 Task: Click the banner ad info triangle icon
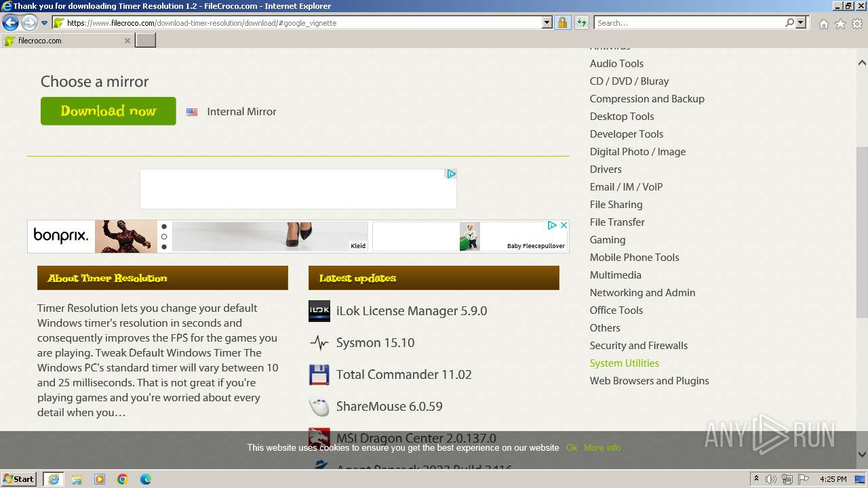552,225
